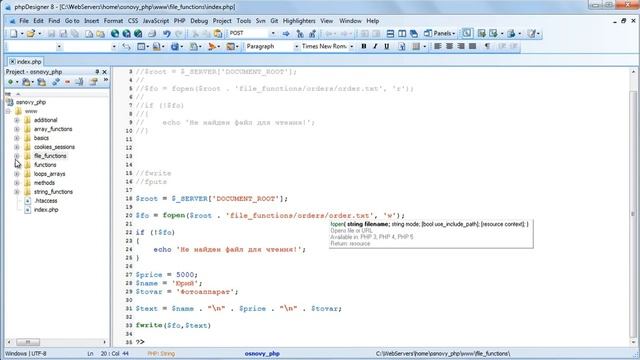This screenshot has height=360, width=640.
Task: Toggle Underline formatting
Action: tap(387, 47)
